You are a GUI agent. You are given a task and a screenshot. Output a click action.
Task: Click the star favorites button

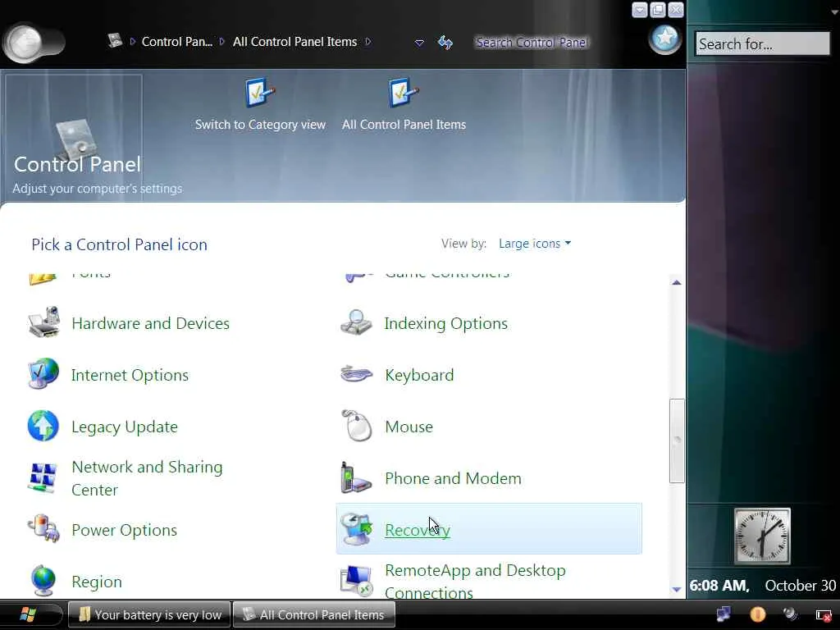(664, 39)
